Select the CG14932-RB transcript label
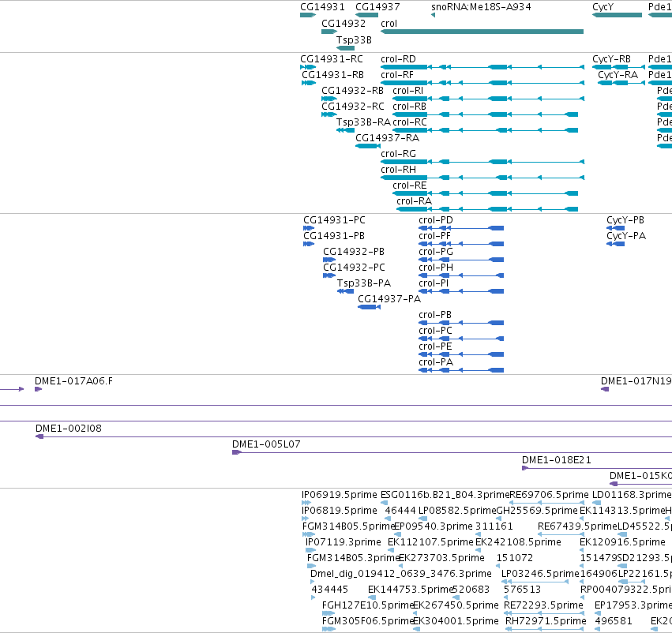The height and width of the screenshot is (633, 672). tap(353, 91)
